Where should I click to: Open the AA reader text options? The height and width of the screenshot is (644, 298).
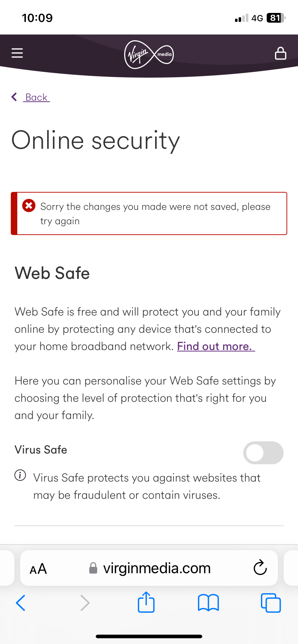tap(38, 569)
